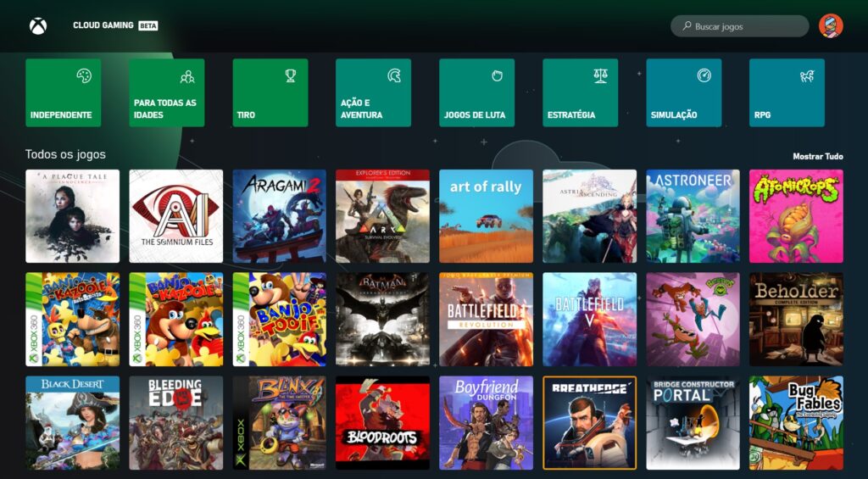Viewport: 868px width, 479px height.
Task: Open the RPG category tile
Action: pyautogui.click(x=787, y=92)
